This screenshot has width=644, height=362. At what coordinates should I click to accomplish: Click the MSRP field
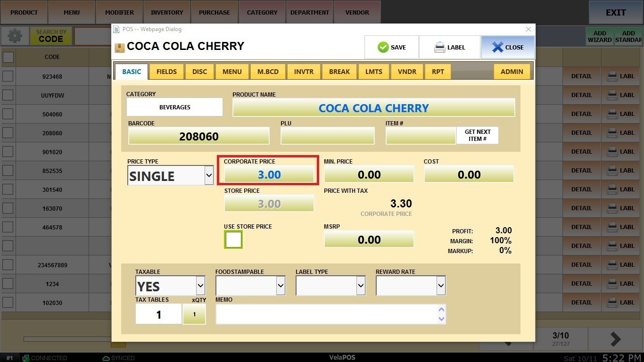(x=369, y=239)
